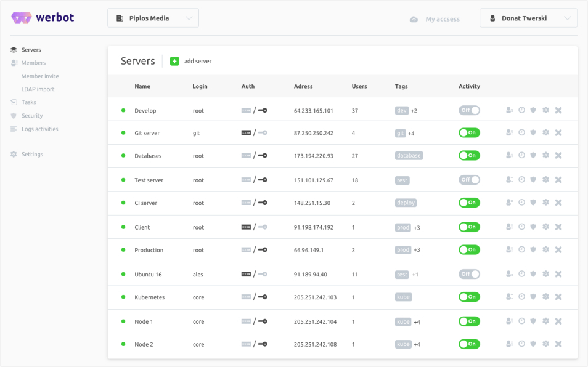
Task: Switch on Ubuntu 16 activity toggle
Action: coord(469,274)
